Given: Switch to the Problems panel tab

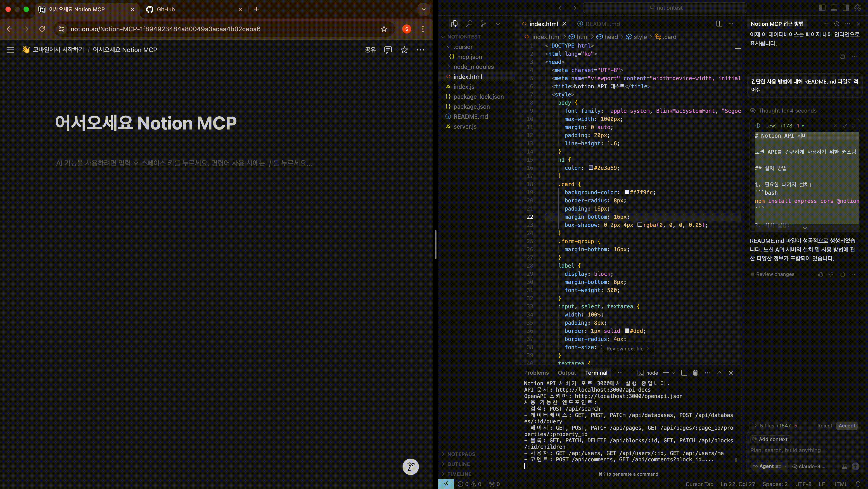Looking at the screenshot, I should tap(536, 373).
